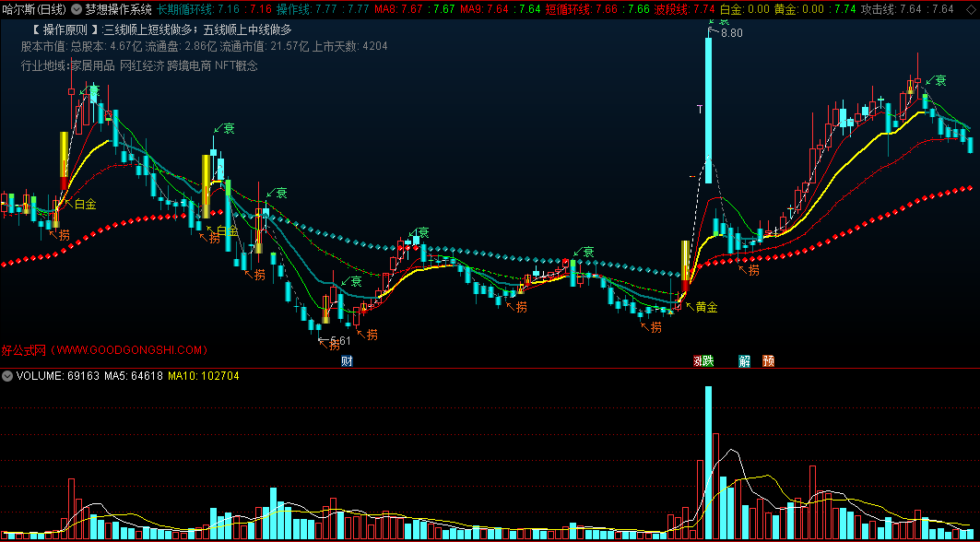Click the 5.61 low price marker
This screenshot has width=980, height=542.
(340, 341)
